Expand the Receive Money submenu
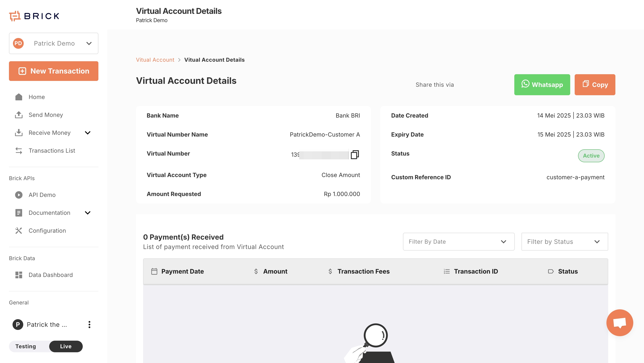Viewport: 644px width, 363px height. click(x=87, y=133)
